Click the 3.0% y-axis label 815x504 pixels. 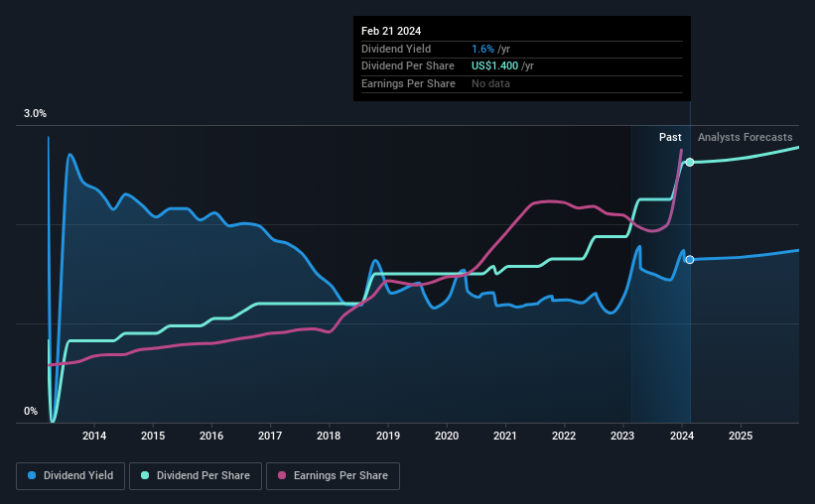(x=35, y=113)
